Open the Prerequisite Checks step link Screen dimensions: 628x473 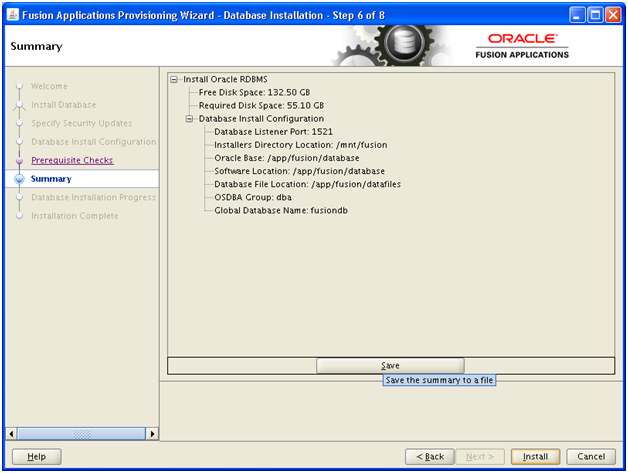72,160
